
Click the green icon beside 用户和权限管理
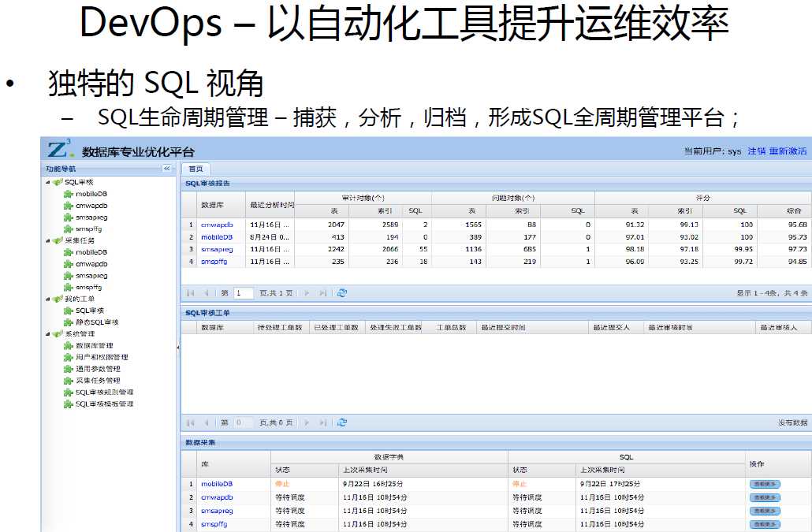69,358
